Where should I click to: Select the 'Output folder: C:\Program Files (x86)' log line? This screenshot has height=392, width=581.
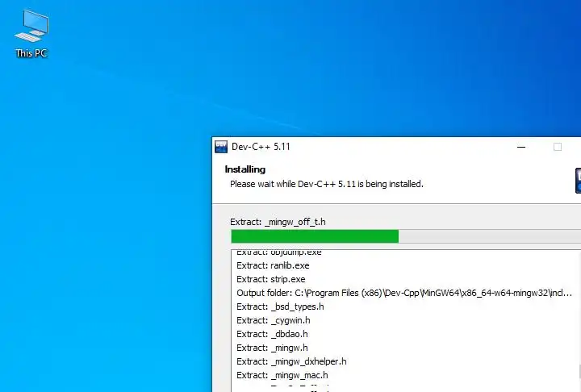[404, 293]
